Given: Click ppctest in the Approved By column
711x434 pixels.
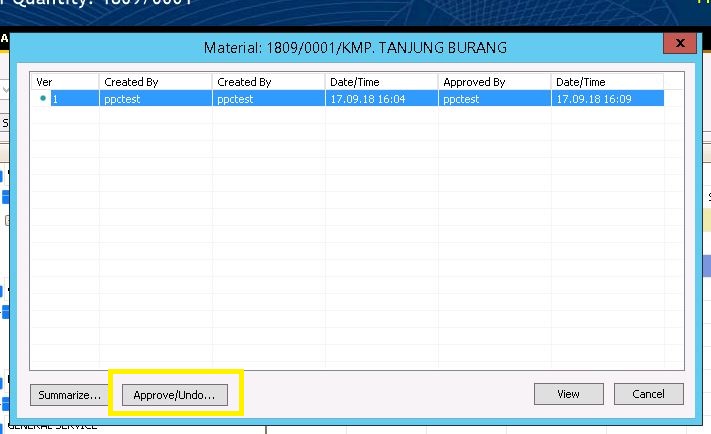Looking at the screenshot, I should click(x=461, y=99).
